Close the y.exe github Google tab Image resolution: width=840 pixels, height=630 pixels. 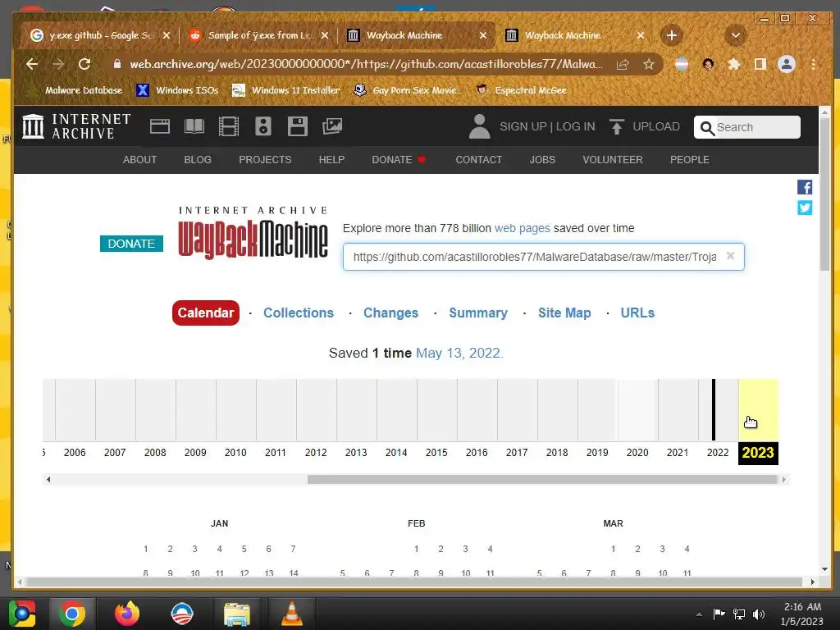pos(167,35)
